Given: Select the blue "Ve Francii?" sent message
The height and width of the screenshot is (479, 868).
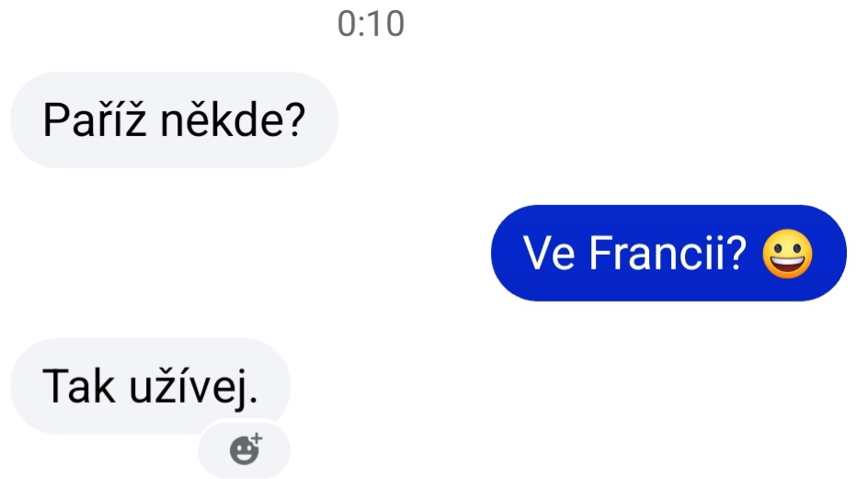Looking at the screenshot, I should click(x=668, y=253).
